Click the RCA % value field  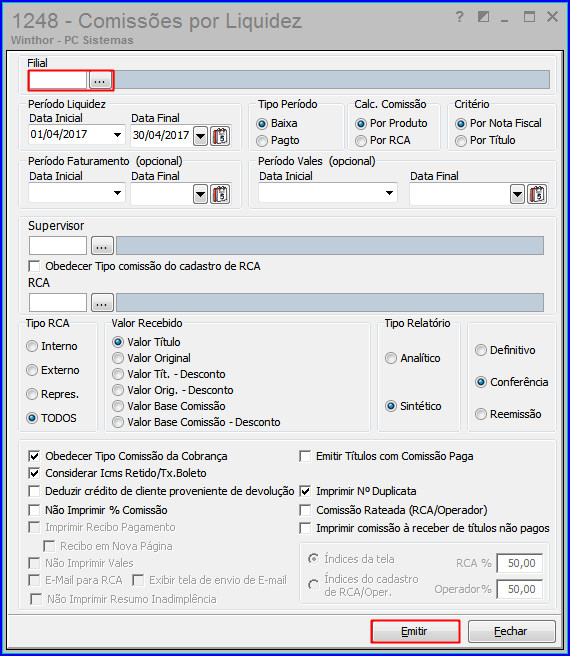pyautogui.click(x=519, y=564)
